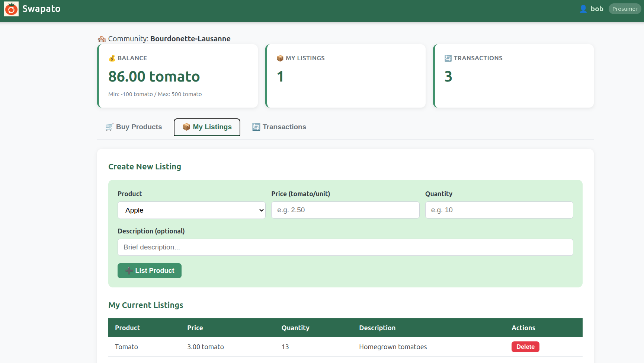
Task: Click the Transactions count 3
Action: tap(448, 77)
